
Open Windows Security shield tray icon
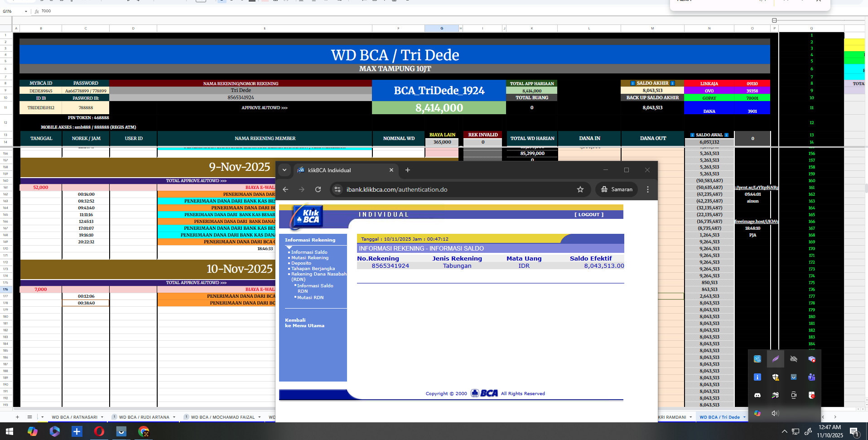(x=775, y=377)
